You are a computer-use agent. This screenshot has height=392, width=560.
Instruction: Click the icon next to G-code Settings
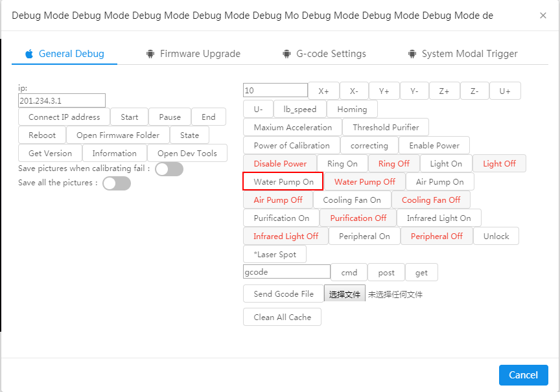click(286, 54)
